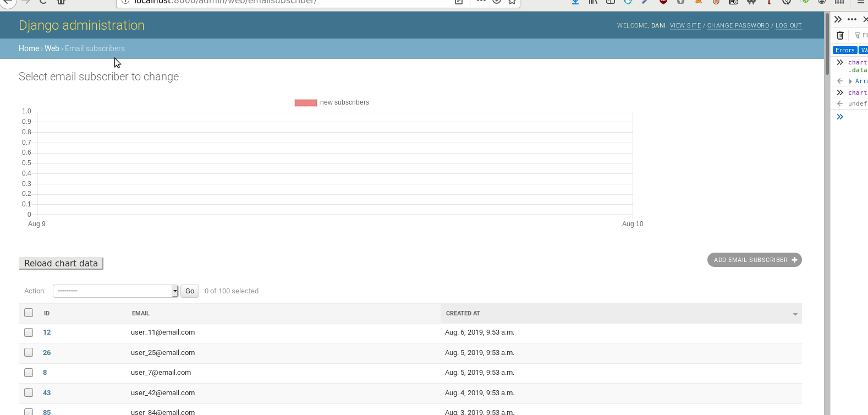Select the Errors filter tab in console
The image size is (868, 415).
tap(845, 50)
